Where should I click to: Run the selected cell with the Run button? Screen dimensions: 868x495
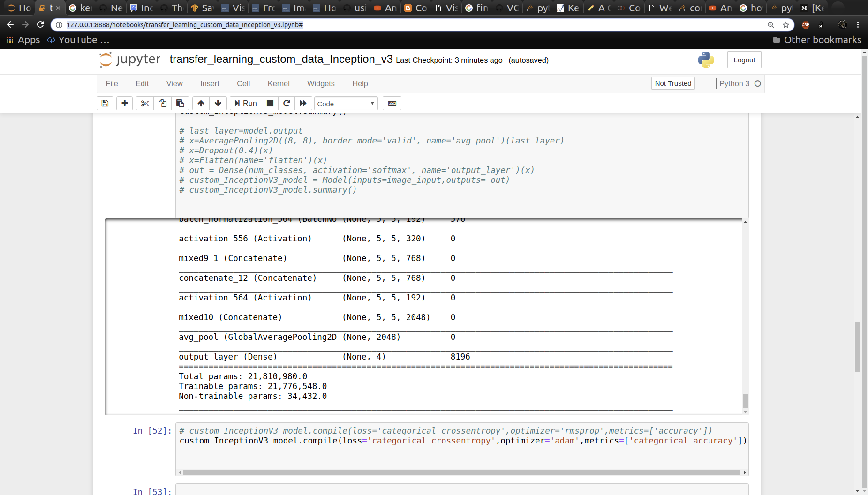[x=245, y=103]
